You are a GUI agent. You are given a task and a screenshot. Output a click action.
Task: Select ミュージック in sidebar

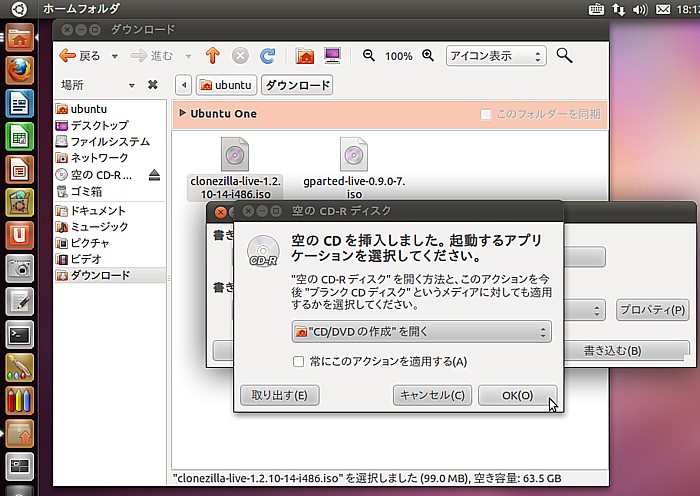[x=110, y=227]
